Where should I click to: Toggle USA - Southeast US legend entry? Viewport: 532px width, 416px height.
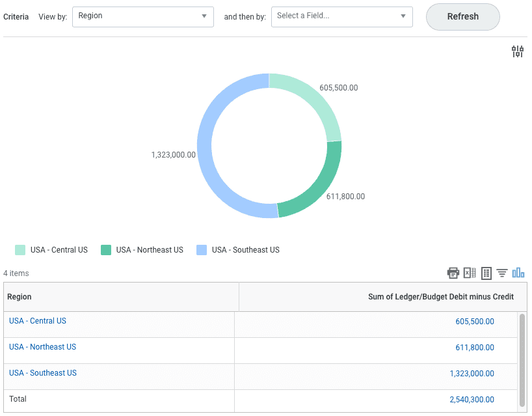pyautogui.click(x=237, y=250)
